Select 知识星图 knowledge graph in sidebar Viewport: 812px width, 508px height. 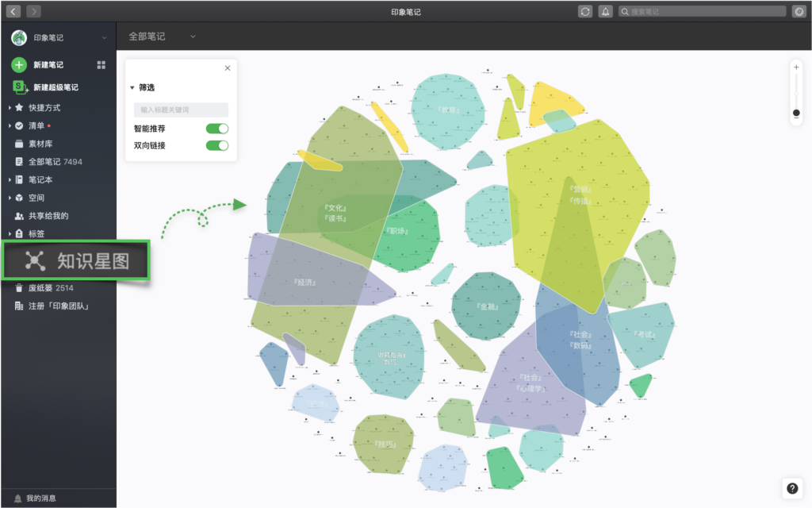pyautogui.click(x=76, y=260)
